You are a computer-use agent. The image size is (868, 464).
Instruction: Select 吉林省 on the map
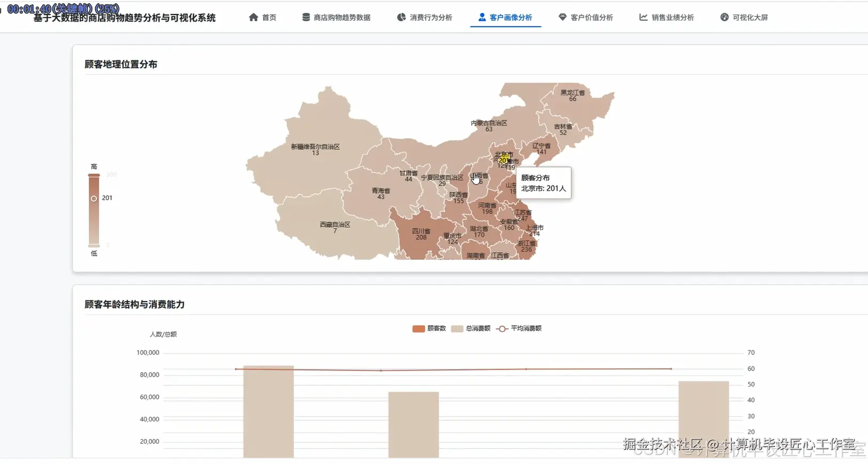[563, 130]
